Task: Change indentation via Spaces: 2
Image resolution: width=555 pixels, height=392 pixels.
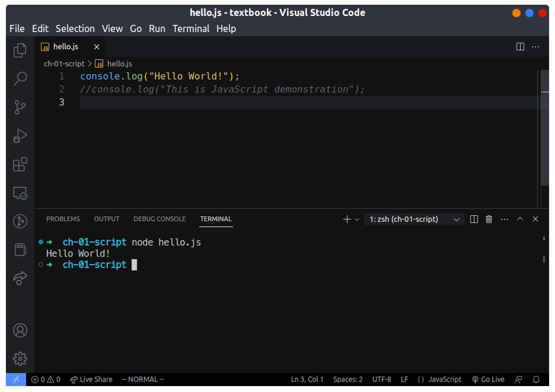Action: (x=347, y=380)
